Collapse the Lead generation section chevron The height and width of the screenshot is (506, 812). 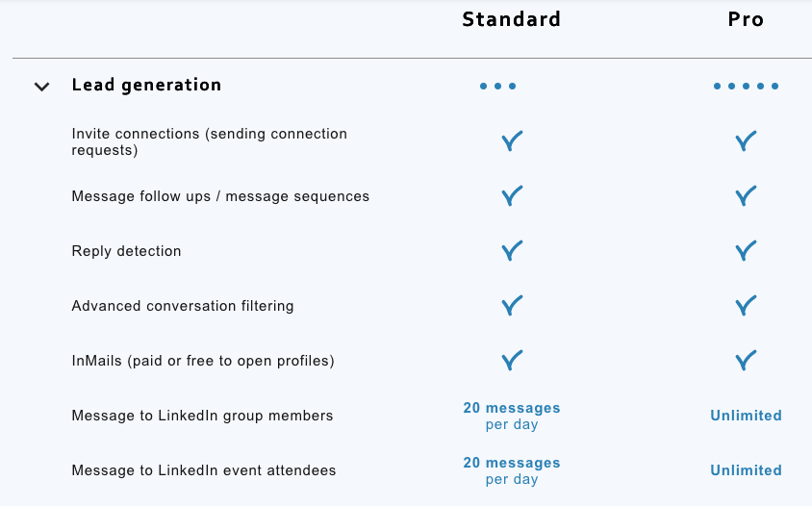click(41, 87)
